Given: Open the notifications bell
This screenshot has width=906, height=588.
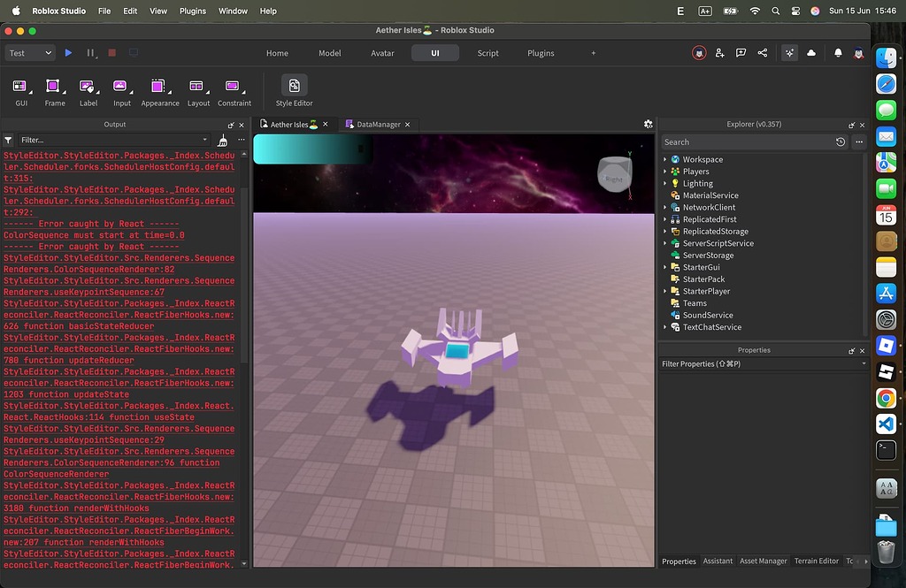Looking at the screenshot, I should coord(838,53).
